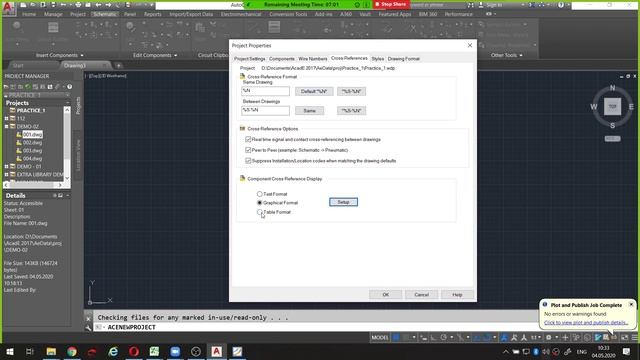Viewport: 640px width, 360px height.
Task: Toggle grid display in the status bar
Action: tap(395, 338)
